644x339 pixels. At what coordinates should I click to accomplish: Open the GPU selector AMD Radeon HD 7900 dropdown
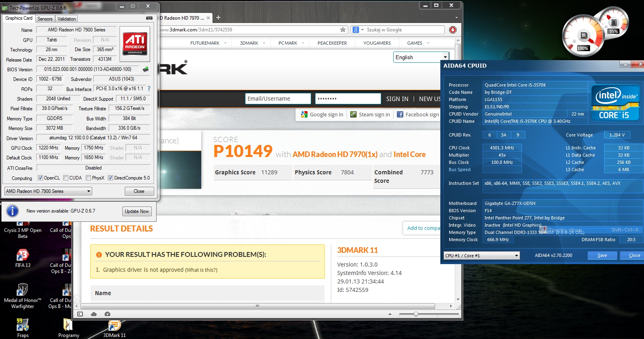[x=48, y=191]
